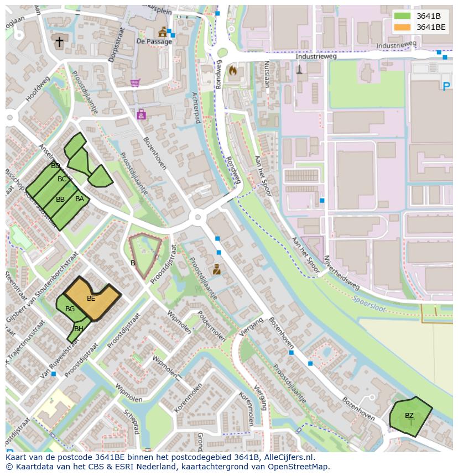Click the purple shopping bag icon
The height and width of the screenshot is (476, 458).
pos(142,114)
